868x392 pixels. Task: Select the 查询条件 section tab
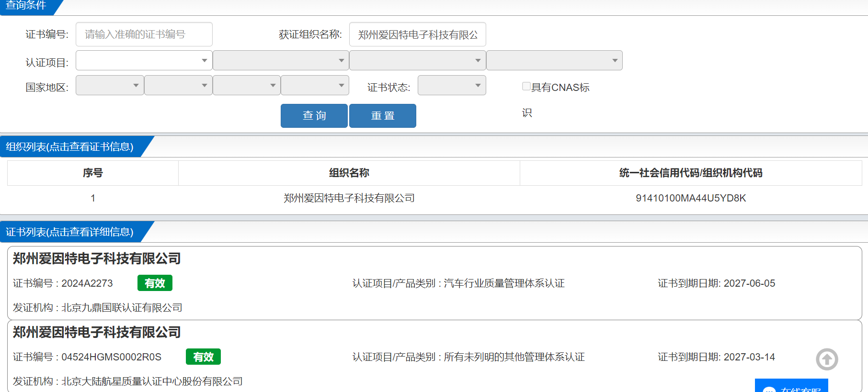click(29, 6)
